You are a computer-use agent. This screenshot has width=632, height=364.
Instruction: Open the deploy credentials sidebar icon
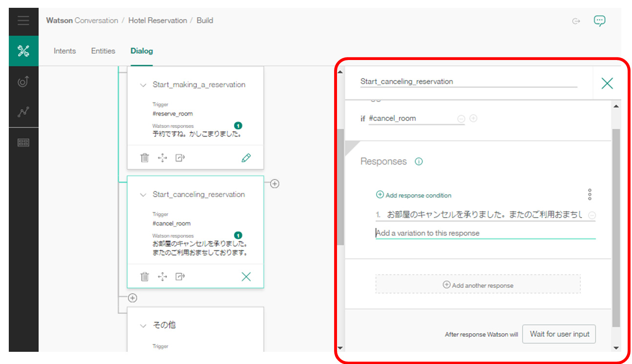pos(23,142)
